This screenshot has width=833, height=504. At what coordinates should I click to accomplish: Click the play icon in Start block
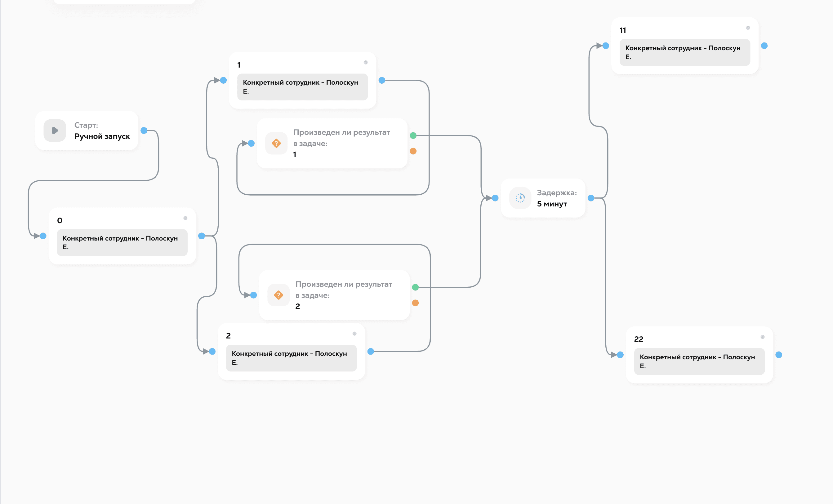[55, 130]
